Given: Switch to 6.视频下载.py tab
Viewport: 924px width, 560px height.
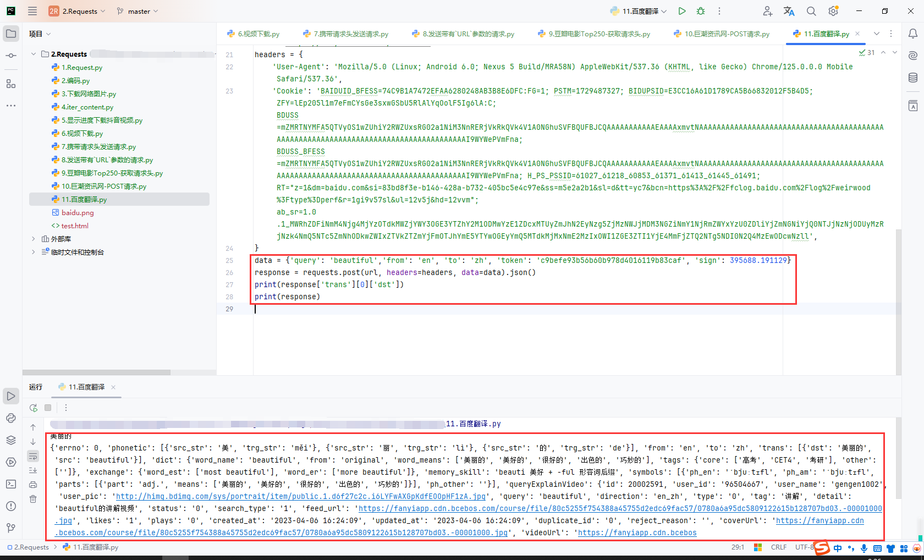Looking at the screenshot, I should [x=254, y=34].
